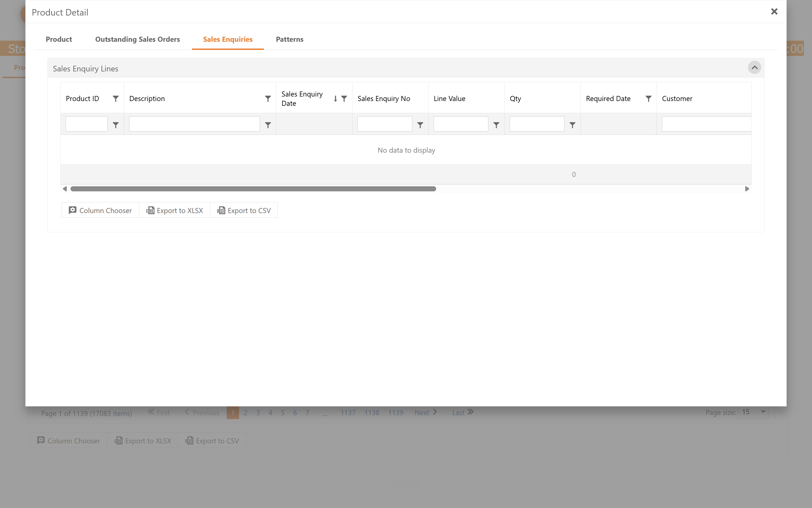Sort by the Customer column header
Viewport: 812px width, 508px height.
(704, 98)
